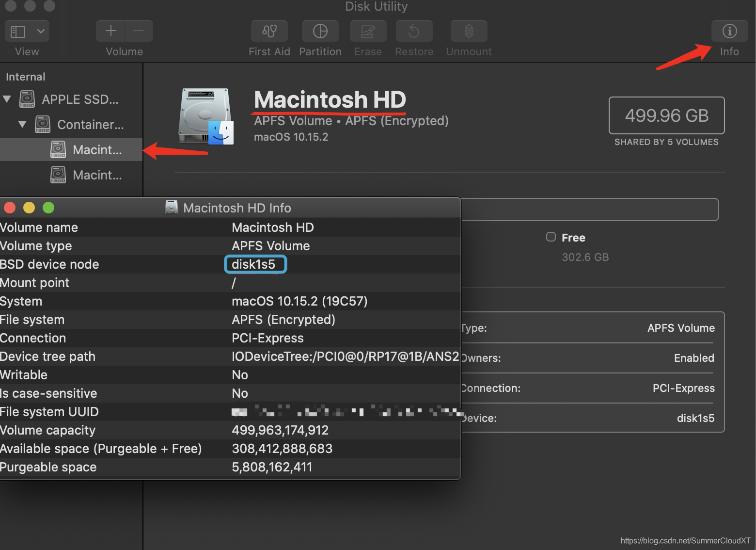The height and width of the screenshot is (550, 756).
Task: Click the Free 302.6 GB value
Action: coord(585,257)
